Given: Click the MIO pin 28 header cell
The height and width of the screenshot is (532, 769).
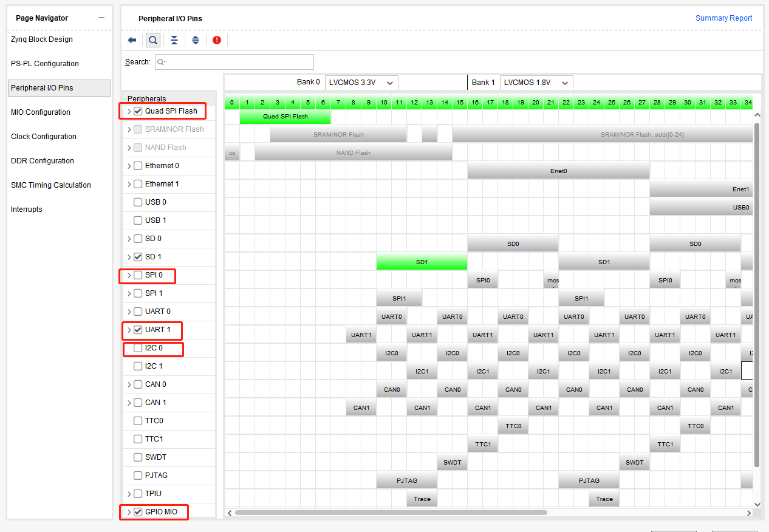Looking at the screenshot, I should (x=657, y=103).
